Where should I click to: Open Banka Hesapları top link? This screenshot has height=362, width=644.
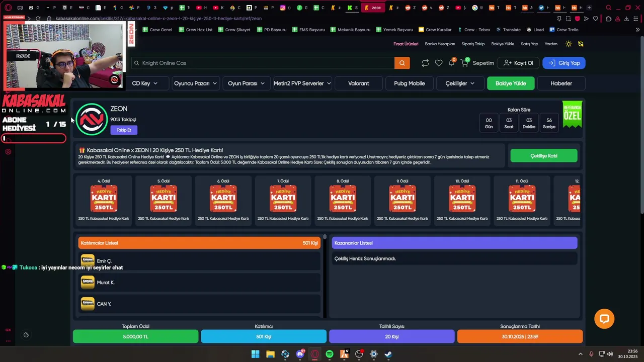click(440, 44)
